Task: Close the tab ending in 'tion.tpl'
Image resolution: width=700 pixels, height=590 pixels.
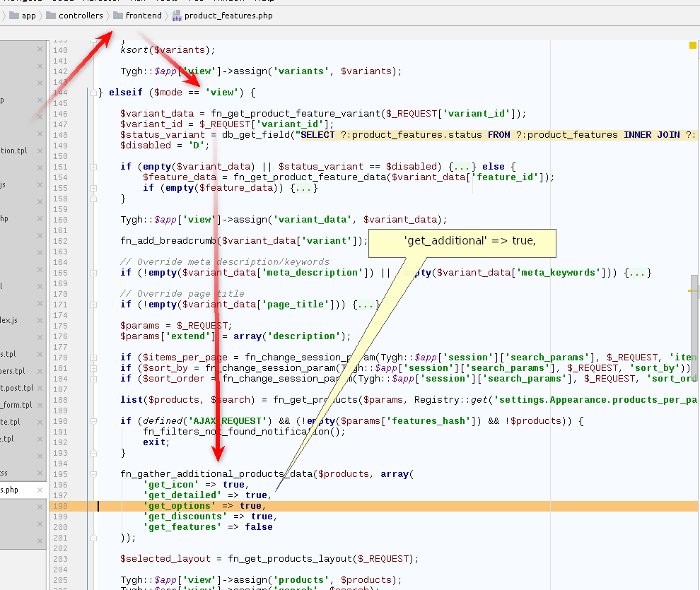Action: (40, 151)
